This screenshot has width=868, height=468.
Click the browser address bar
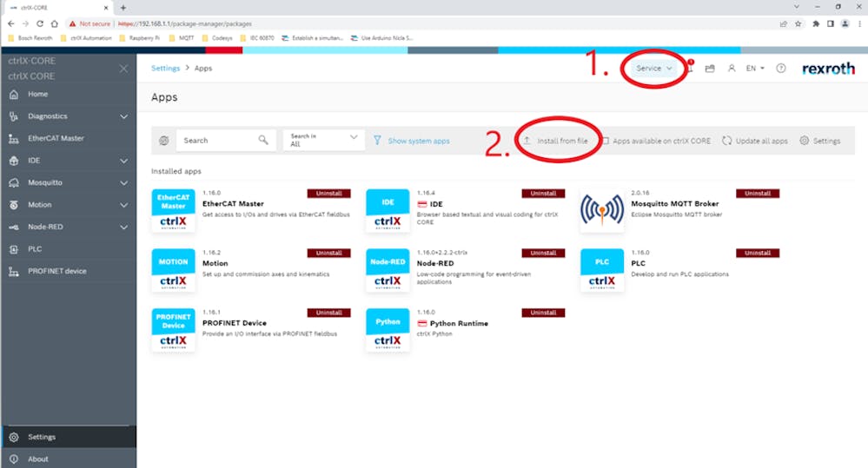(x=421, y=23)
